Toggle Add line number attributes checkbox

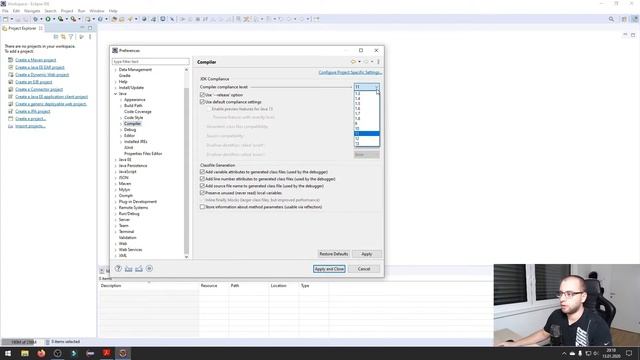[x=202, y=179]
